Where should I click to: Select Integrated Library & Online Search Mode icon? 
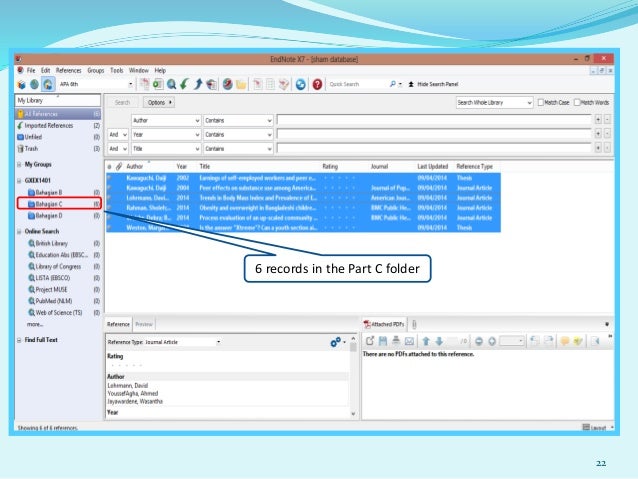(x=48, y=84)
